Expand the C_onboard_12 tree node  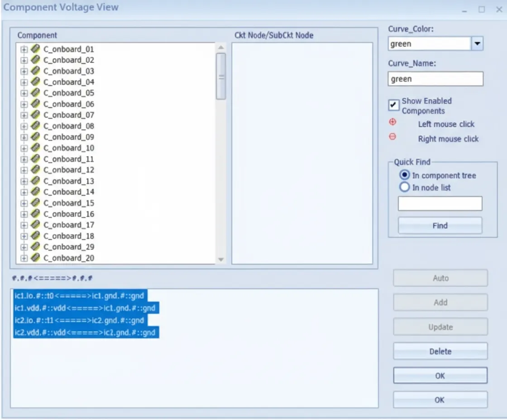click(x=24, y=170)
